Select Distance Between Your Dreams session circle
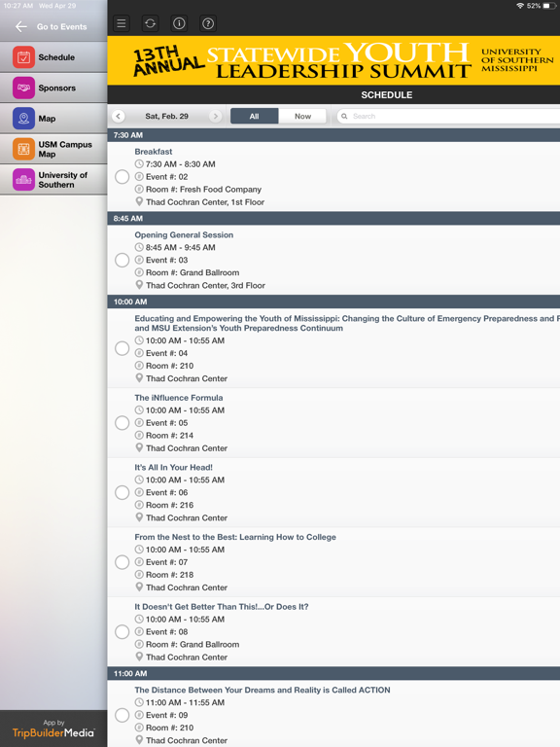Image resolution: width=560 pixels, height=747 pixels. (122, 715)
